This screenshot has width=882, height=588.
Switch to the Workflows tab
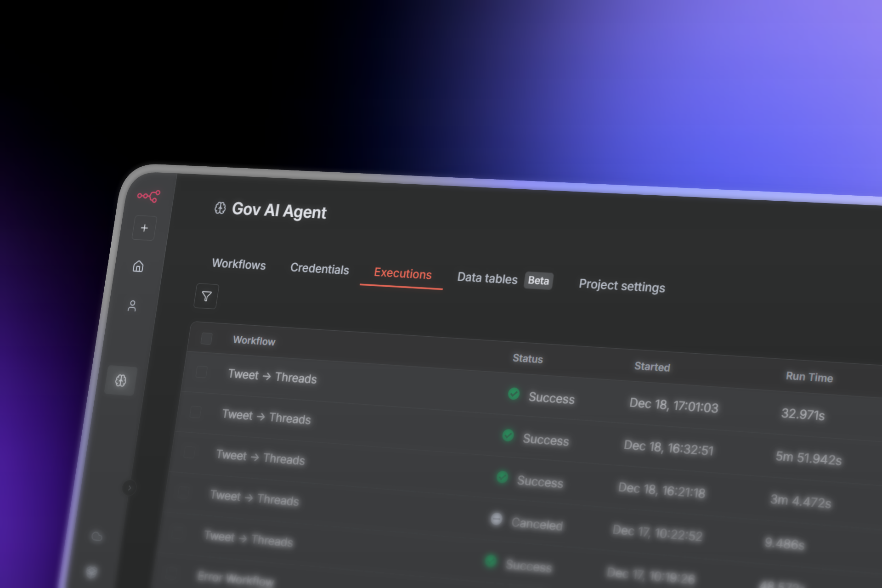pos(238,264)
